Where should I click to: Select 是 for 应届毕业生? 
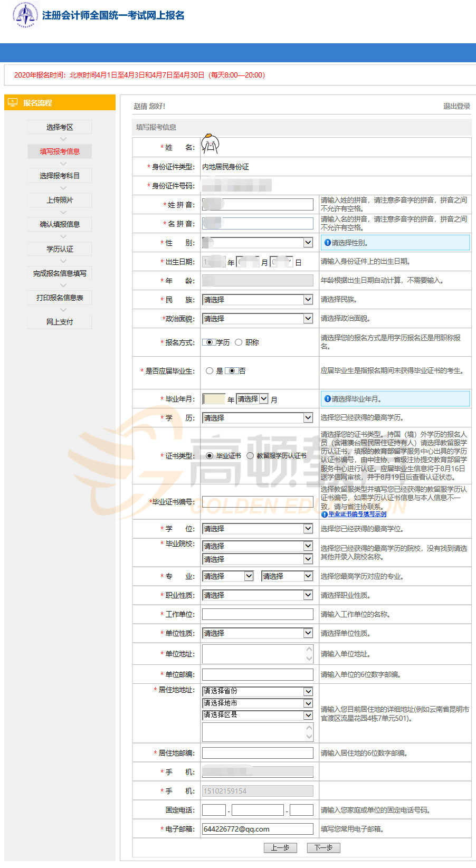point(210,371)
